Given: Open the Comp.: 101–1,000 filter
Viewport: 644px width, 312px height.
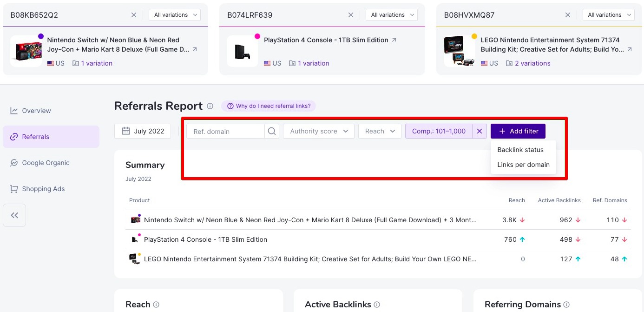Looking at the screenshot, I should click(439, 131).
